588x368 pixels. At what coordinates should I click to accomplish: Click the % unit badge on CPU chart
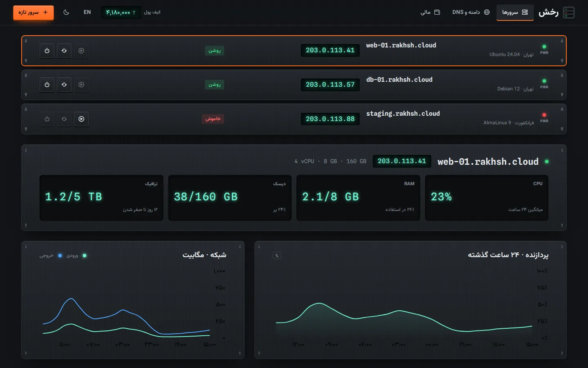[x=277, y=256]
